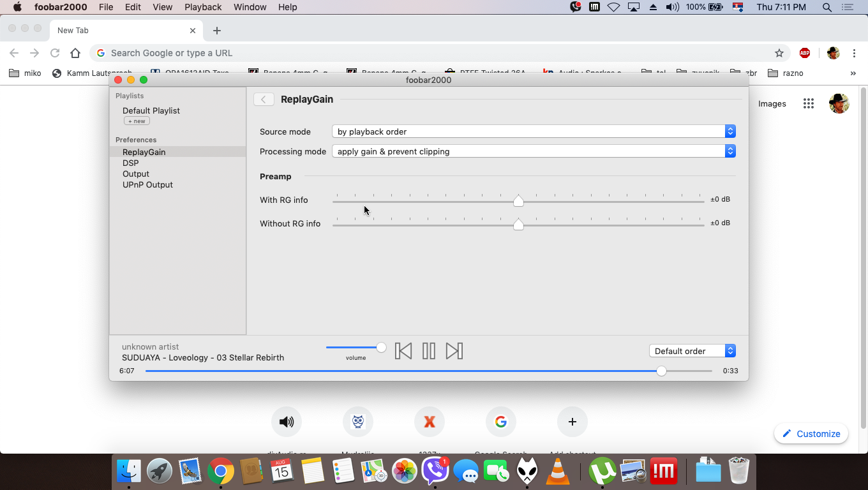Open the Window menu
The image size is (868, 490).
coord(250,7)
